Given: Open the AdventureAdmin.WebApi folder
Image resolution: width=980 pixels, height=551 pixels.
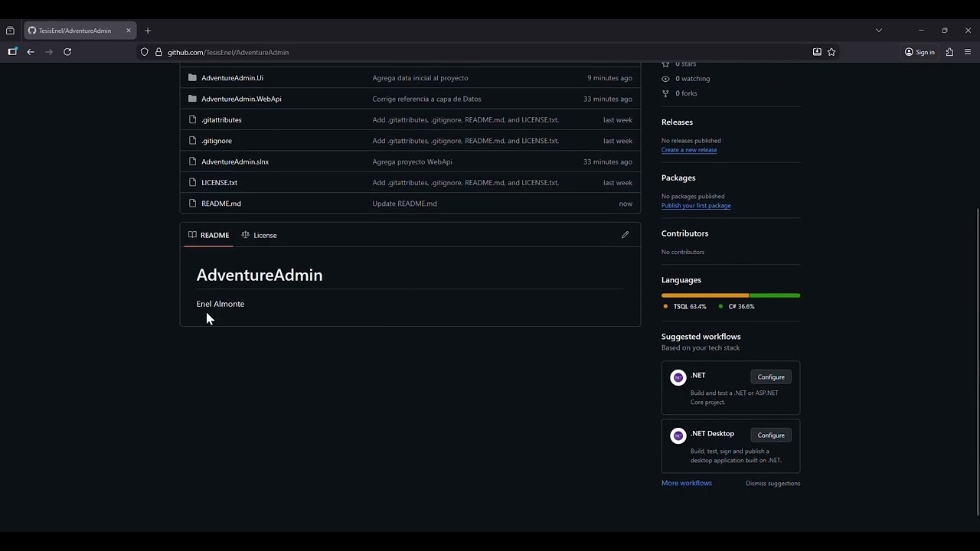Looking at the screenshot, I should point(241,99).
